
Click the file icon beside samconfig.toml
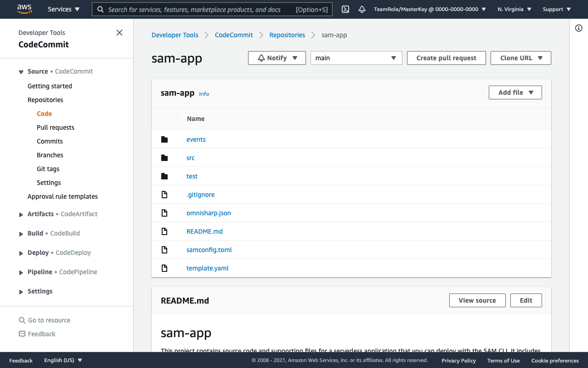pos(164,250)
